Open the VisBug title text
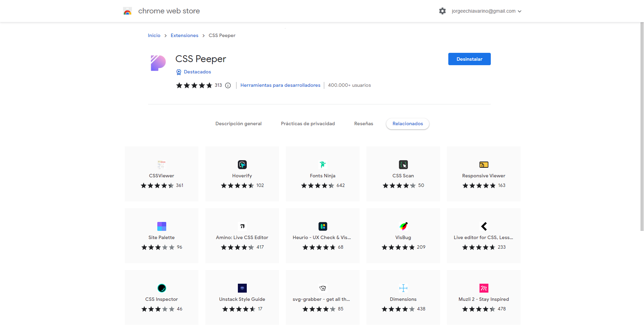Image resolution: width=644 pixels, height=330 pixels. 403,238
